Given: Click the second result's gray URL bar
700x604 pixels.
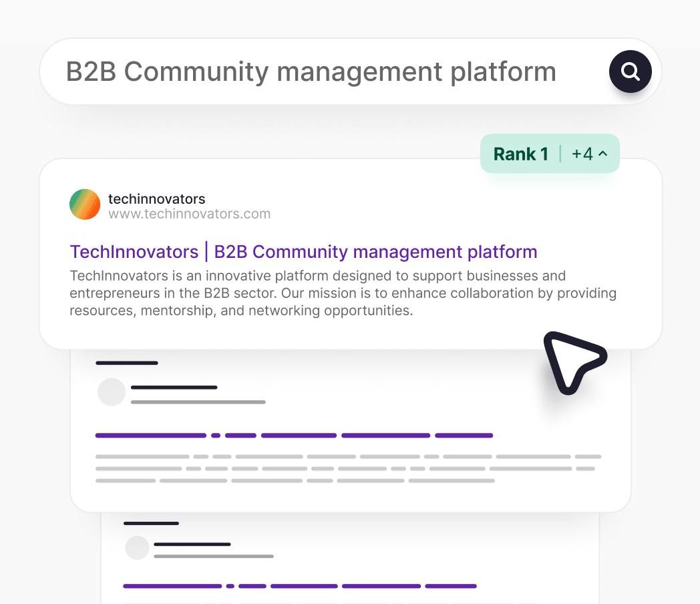Looking at the screenshot, I should pos(198,402).
